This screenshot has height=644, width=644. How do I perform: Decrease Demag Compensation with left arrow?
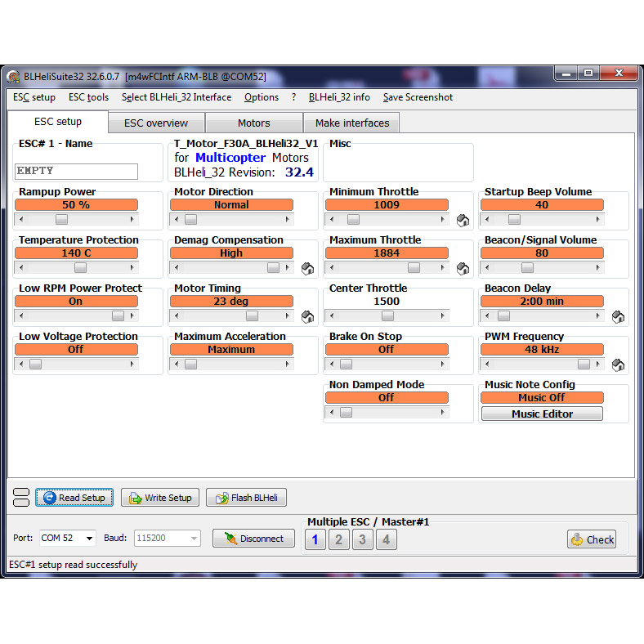coord(177,267)
